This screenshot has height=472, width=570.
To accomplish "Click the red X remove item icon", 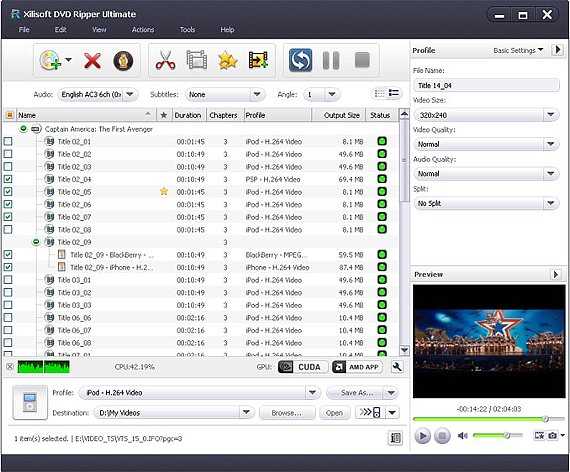I will 92,60.
